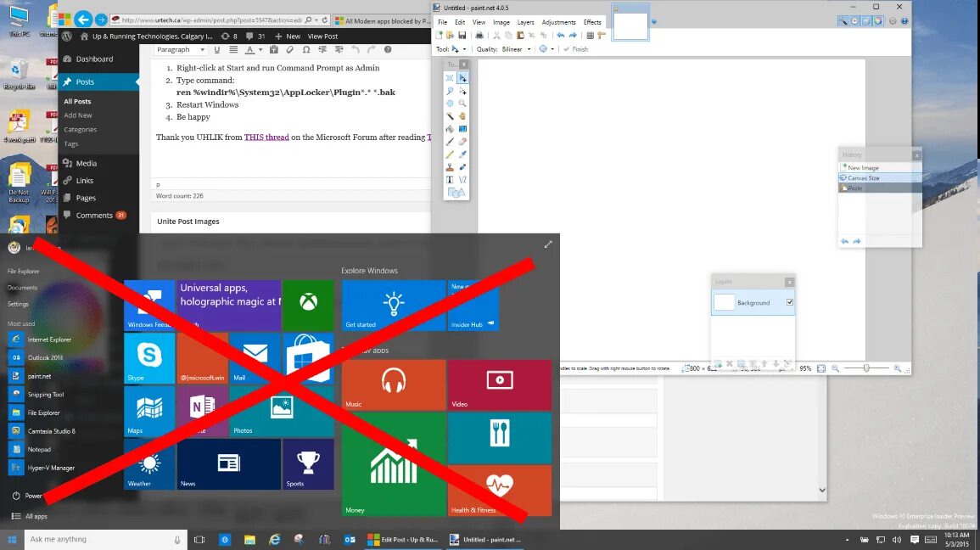The width and height of the screenshot is (980, 550).
Task: Open paint.net Help icon
Action: 904,21
